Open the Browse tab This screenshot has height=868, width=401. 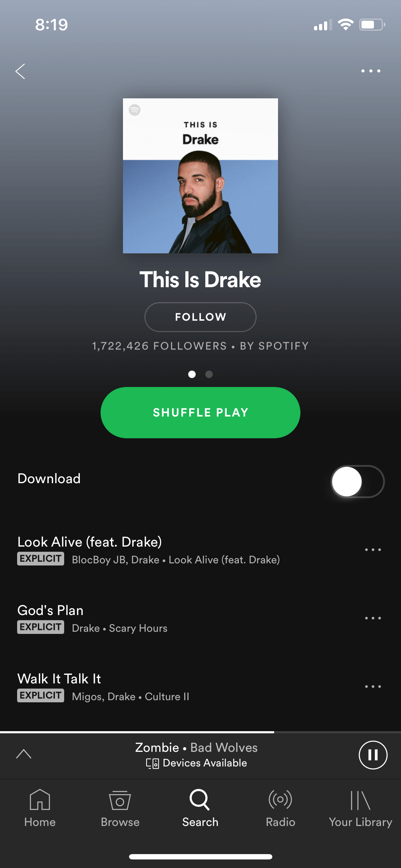click(120, 808)
